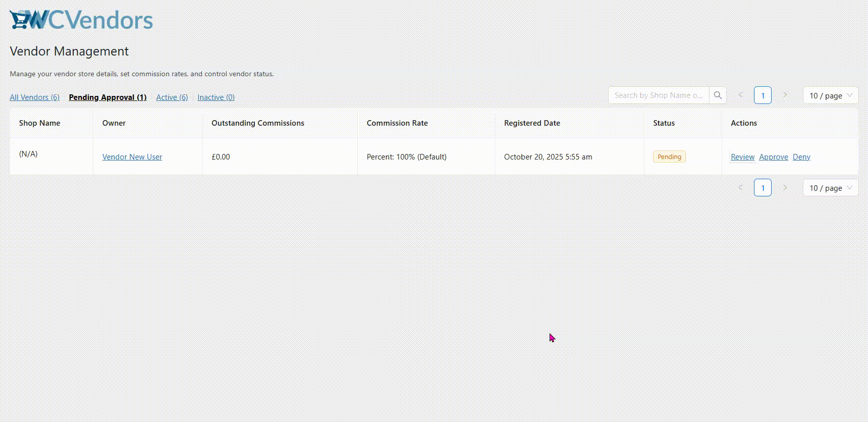Click the bottom next page arrow
Screen dimensions: 868x422
tap(785, 188)
